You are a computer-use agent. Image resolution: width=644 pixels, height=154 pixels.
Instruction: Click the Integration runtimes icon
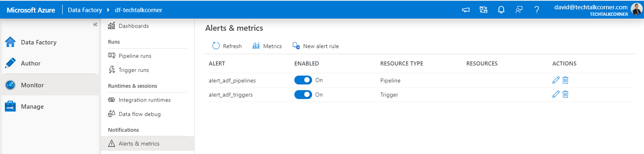(111, 100)
